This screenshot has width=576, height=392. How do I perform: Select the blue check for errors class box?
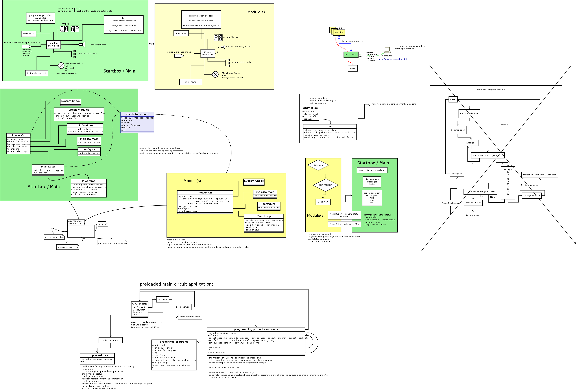(x=137, y=123)
